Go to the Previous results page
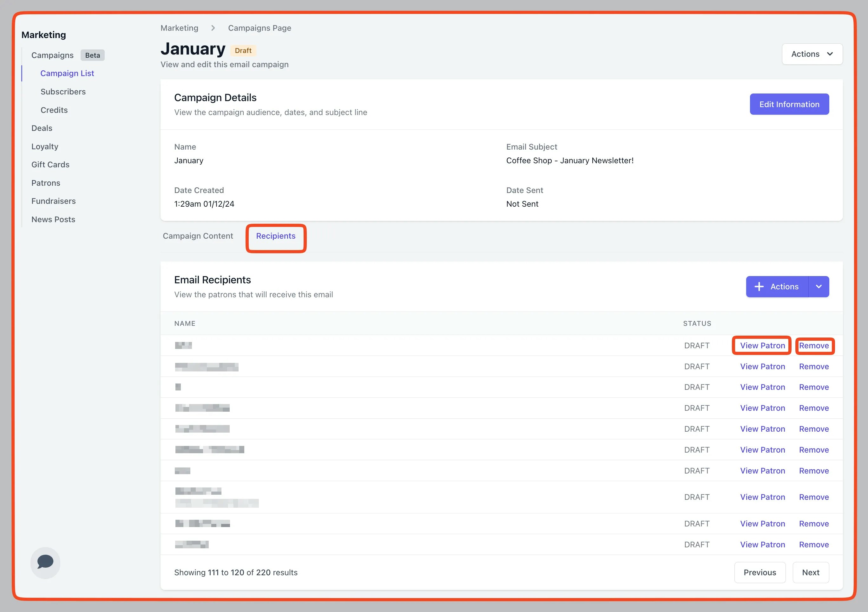868x612 pixels. pyautogui.click(x=760, y=572)
